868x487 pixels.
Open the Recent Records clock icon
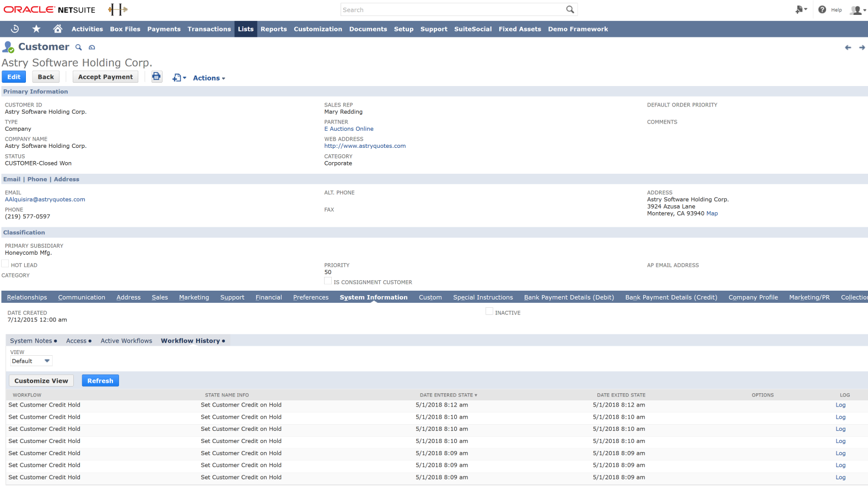pyautogui.click(x=15, y=29)
